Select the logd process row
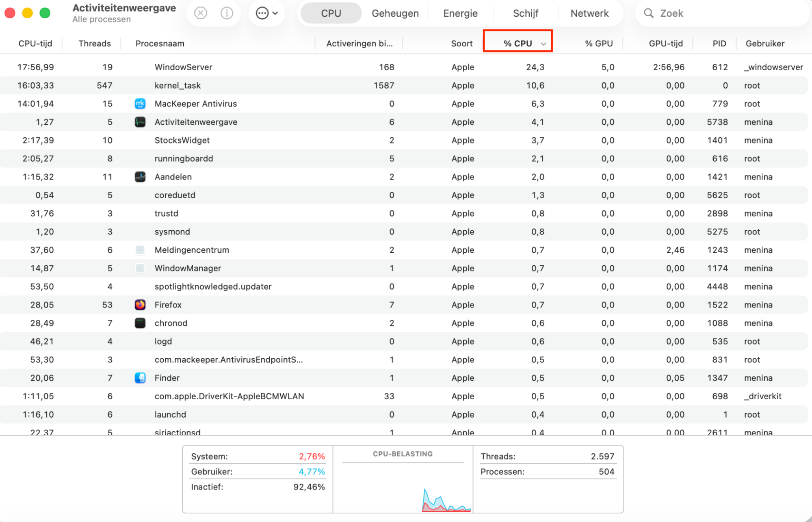The image size is (812, 522). 404,341
